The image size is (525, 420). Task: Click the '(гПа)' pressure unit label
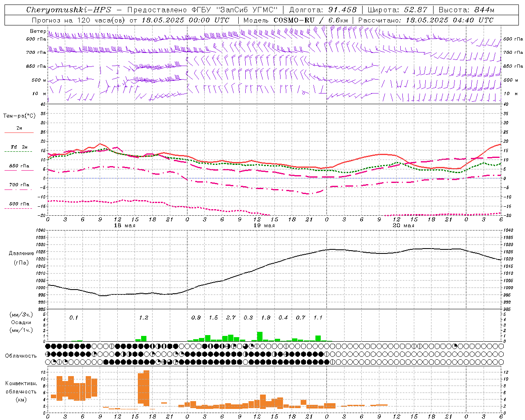click(21, 262)
